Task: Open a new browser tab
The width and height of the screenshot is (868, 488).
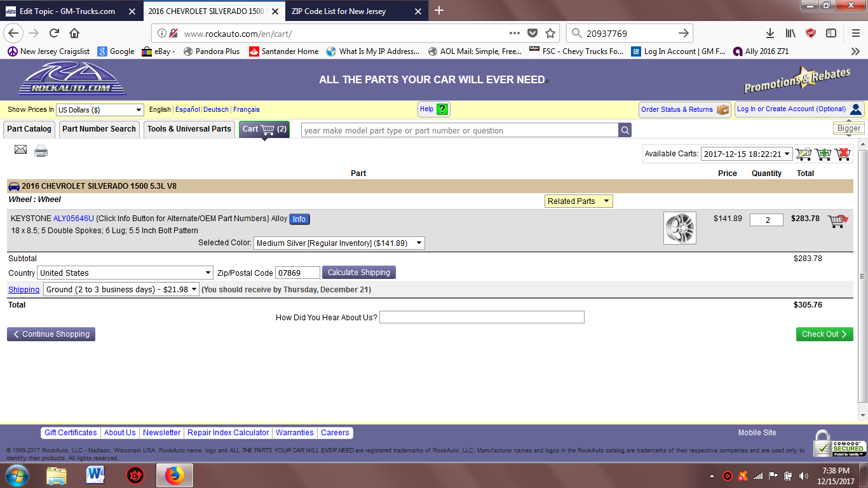Action: pos(439,10)
